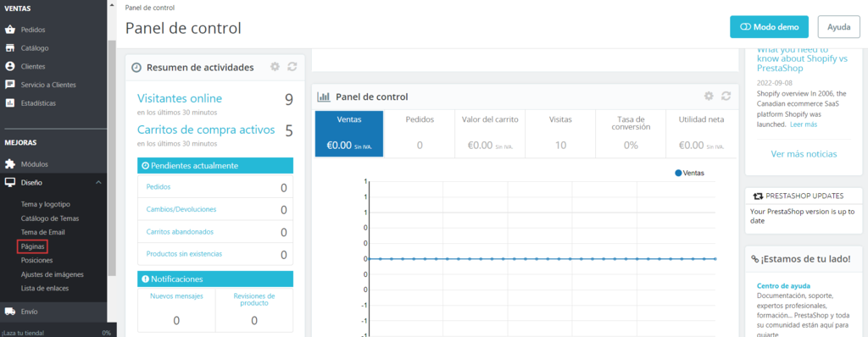Select Tema y logotipo submenu item

tap(46, 204)
